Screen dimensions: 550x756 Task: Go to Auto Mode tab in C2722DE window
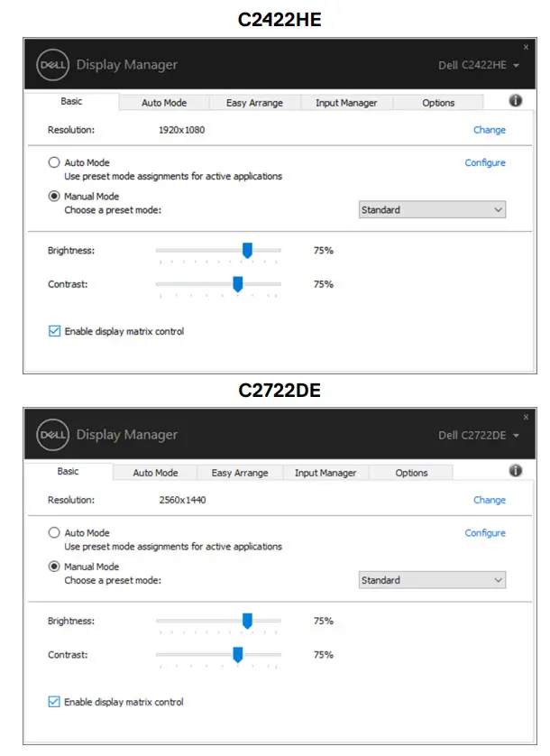click(x=155, y=473)
